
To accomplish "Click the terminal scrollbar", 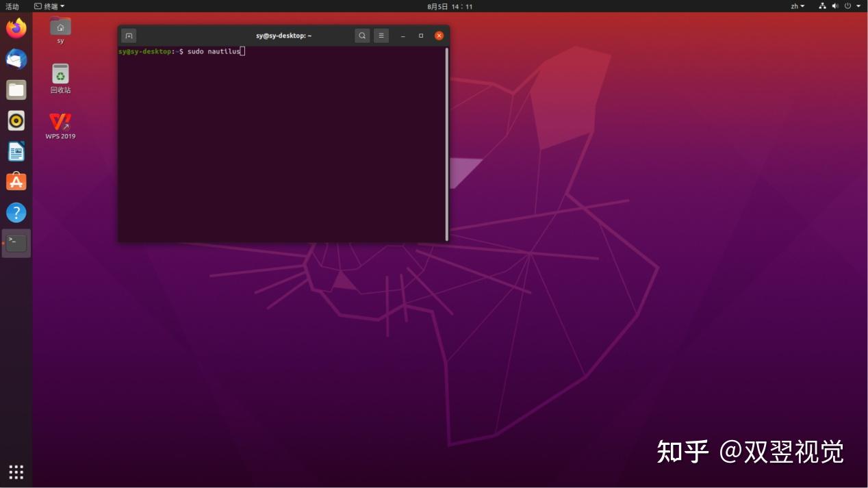I will 447,144.
